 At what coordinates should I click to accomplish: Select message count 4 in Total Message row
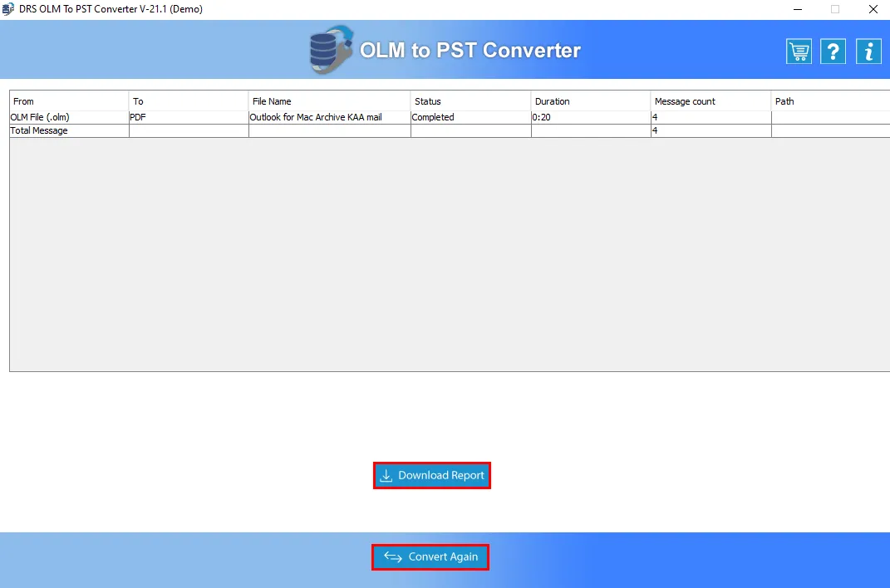tap(711, 130)
